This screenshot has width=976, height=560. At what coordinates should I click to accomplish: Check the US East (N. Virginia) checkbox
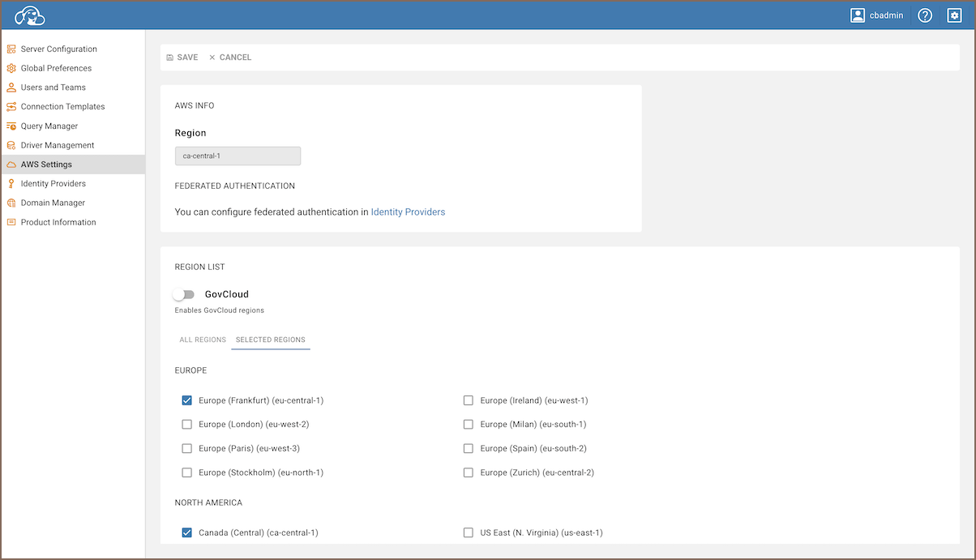click(469, 533)
